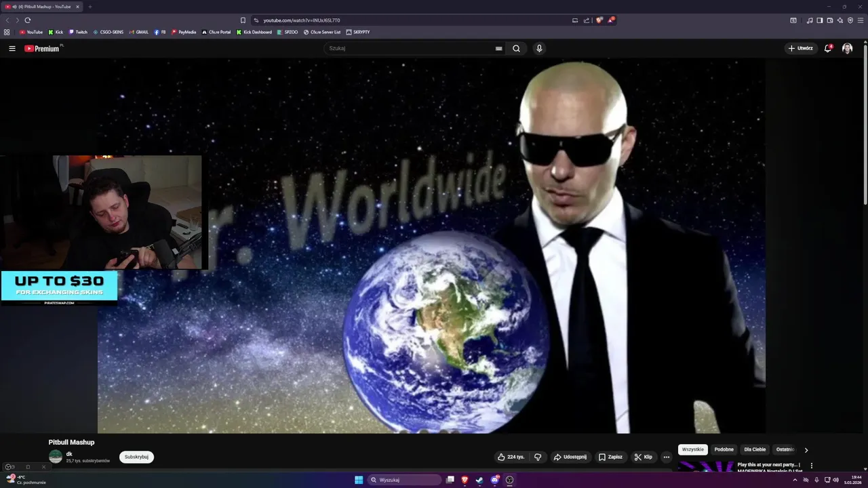Image resolution: width=868 pixels, height=488 pixels.
Task: Select the Ostatnio filter chip
Action: pyautogui.click(x=785, y=449)
